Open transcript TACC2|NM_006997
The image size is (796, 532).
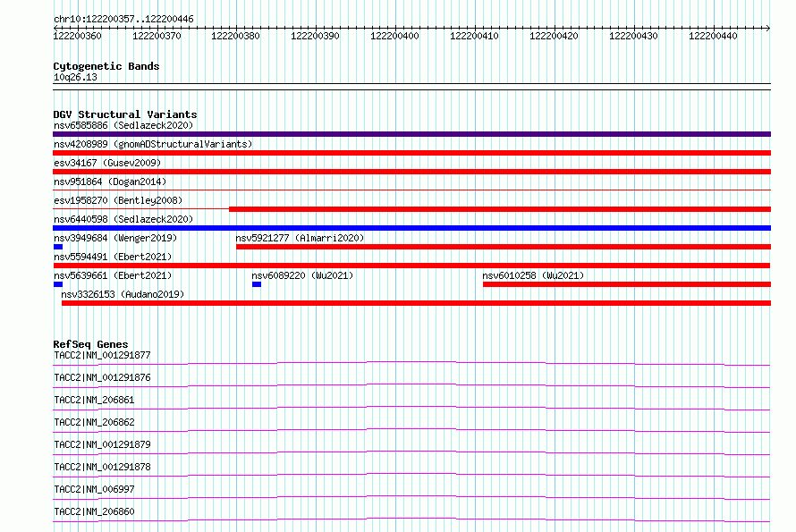point(94,489)
